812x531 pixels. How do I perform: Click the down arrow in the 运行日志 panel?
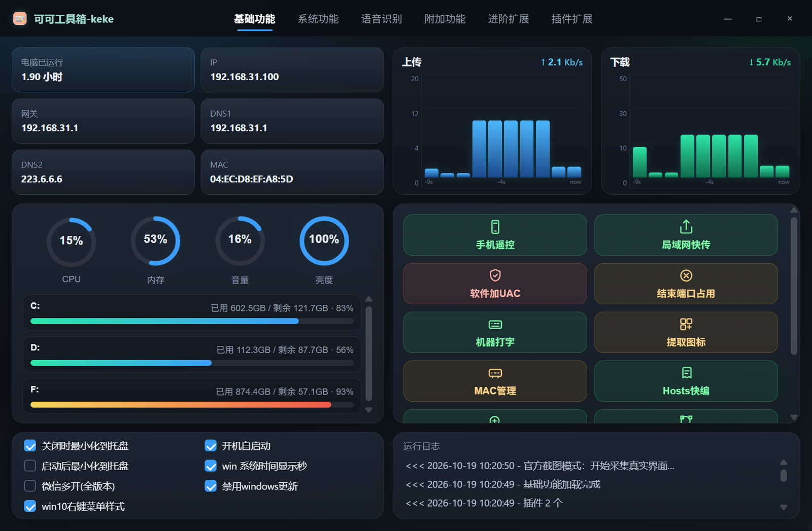click(x=784, y=507)
